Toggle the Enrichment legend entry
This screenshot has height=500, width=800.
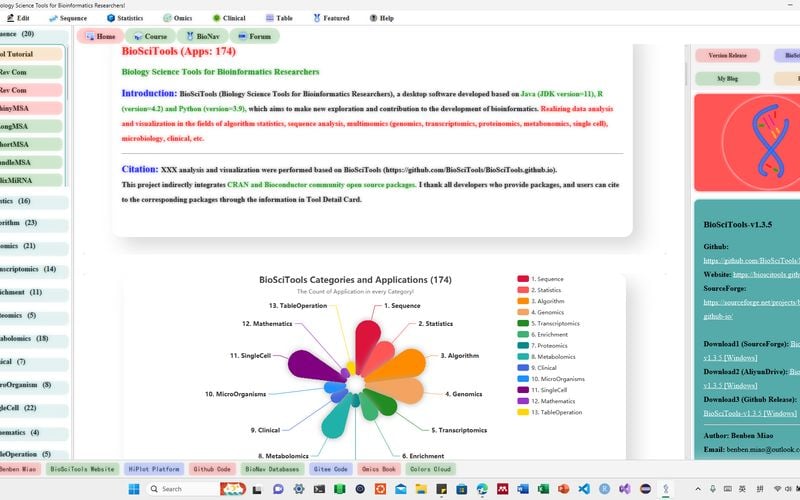(x=542, y=335)
